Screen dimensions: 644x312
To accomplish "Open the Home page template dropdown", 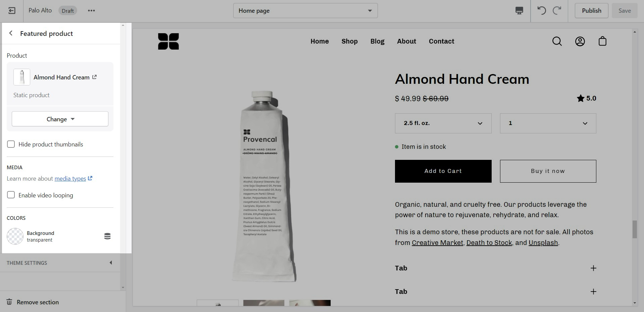I will point(305,11).
